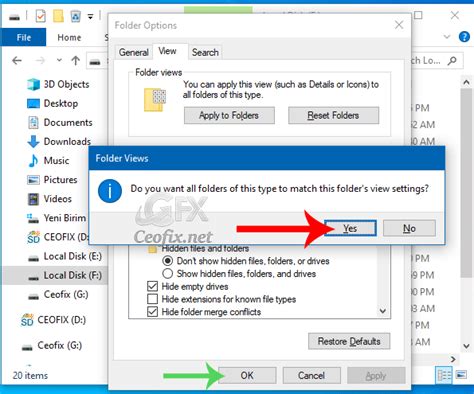
Task: Click the Apply to Folders button
Action: (x=229, y=115)
